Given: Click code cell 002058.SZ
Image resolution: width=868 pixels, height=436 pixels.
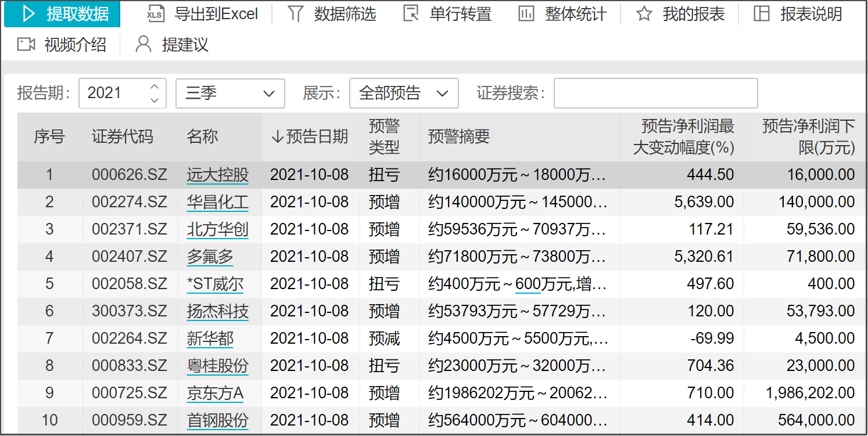Looking at the screenshot, I should pyautogui.click(x=130, y=284).
